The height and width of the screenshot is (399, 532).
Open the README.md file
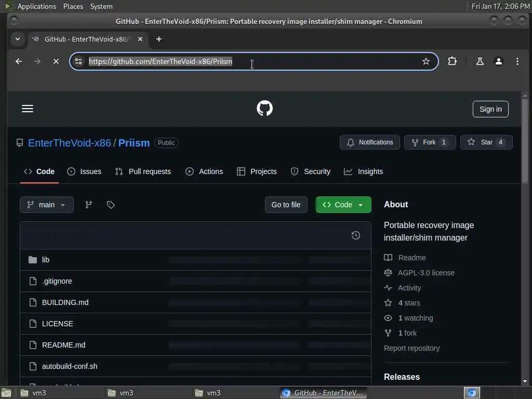coord(63,345)
